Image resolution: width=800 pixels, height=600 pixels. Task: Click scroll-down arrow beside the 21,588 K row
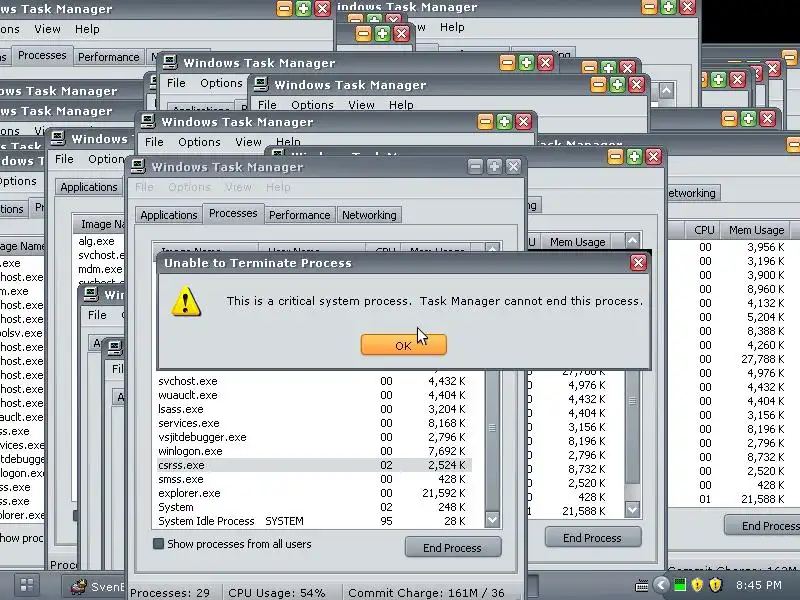pos(633,509)
